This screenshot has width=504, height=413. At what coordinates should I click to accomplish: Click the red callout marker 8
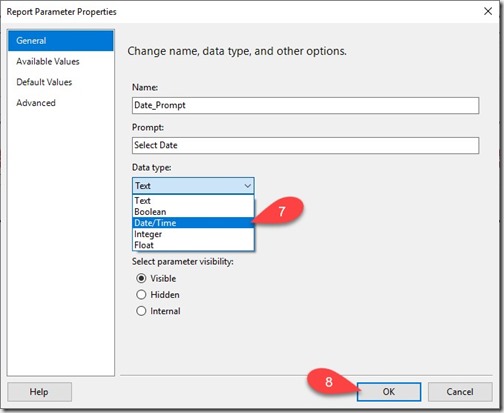[328, 382]
